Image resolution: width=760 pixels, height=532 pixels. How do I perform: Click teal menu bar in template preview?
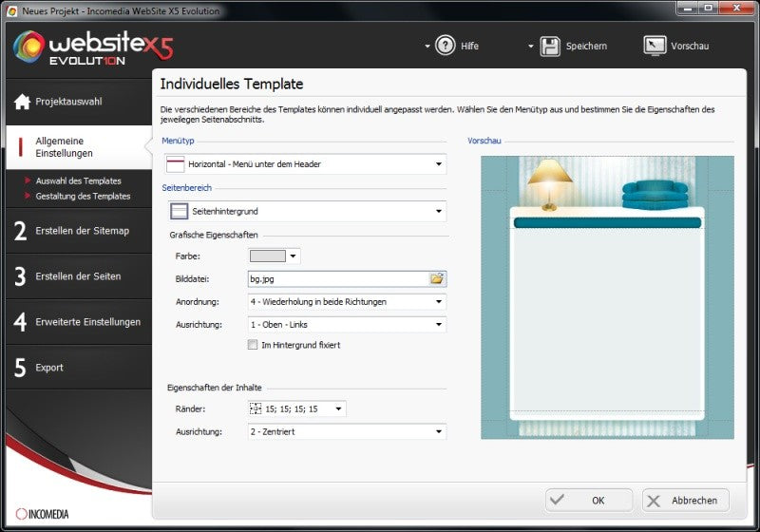607,223
